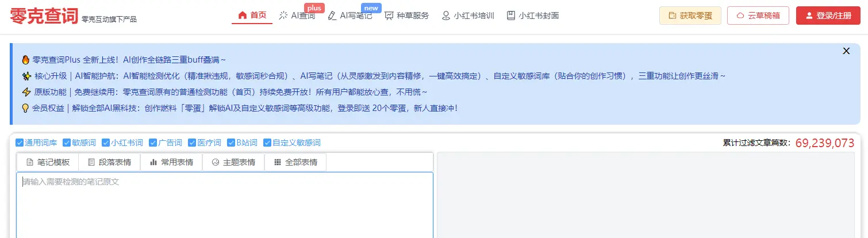Click the lightbulb icon beside 会员权益
This screenshot has width=868, height=238.
point(26,108)
